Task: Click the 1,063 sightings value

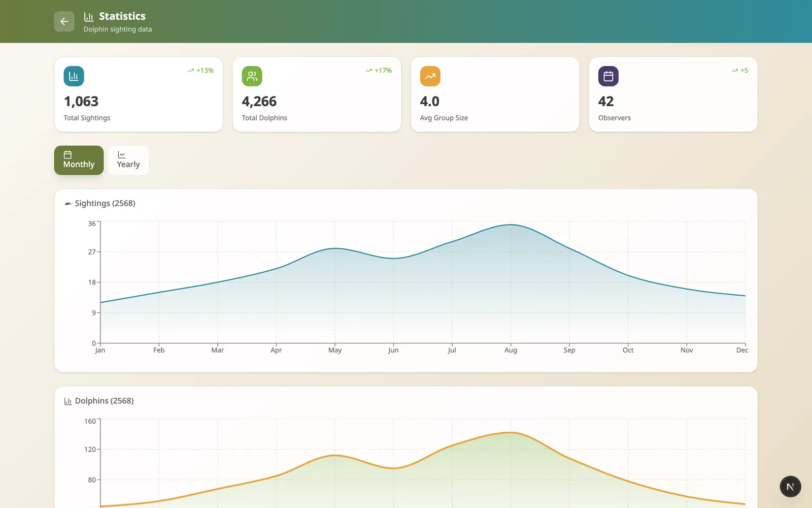Action: point(81,102)
